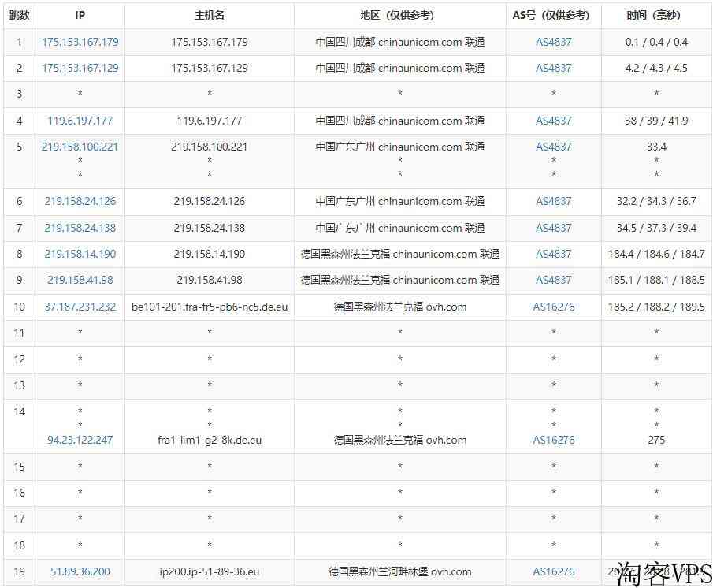713x588 pixels.
Task: Click hop number 16 in the first column
Action: pyautogui.click(x=19, y=493)
